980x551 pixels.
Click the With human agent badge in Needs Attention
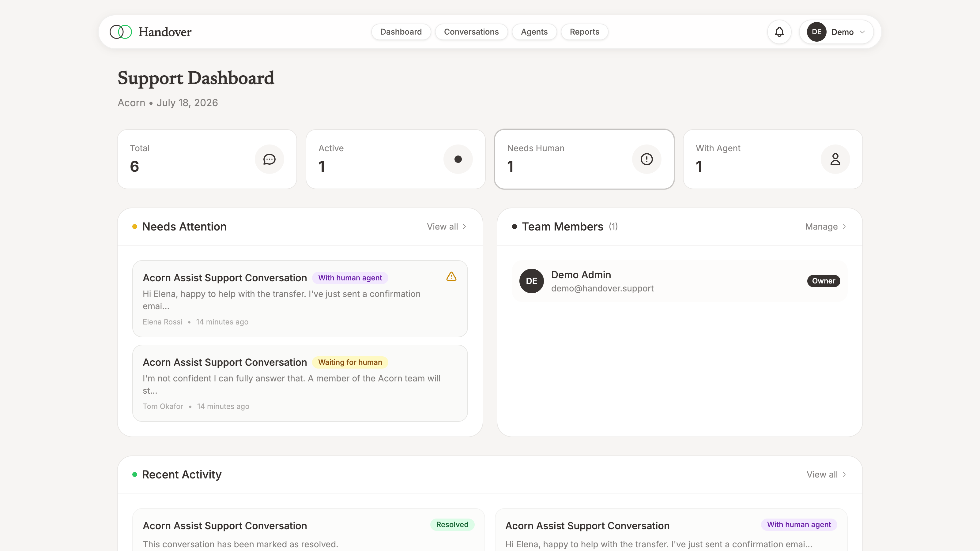pos(350,278)
